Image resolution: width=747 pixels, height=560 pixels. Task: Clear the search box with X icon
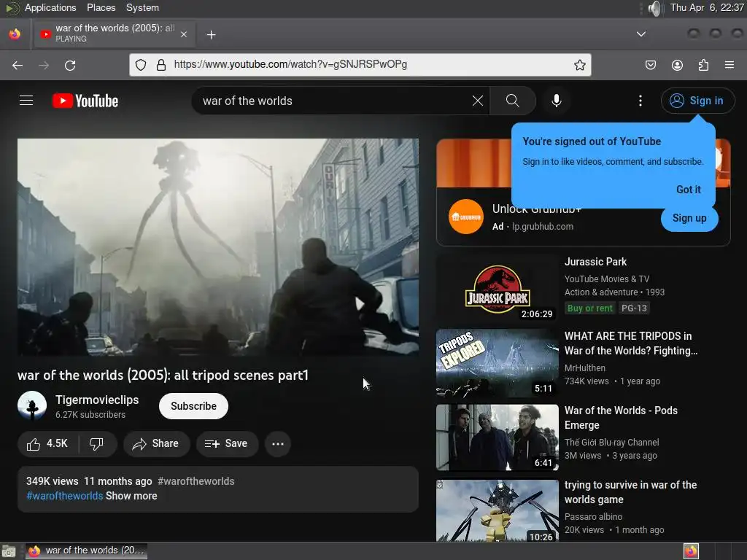[x=477, y=101]
